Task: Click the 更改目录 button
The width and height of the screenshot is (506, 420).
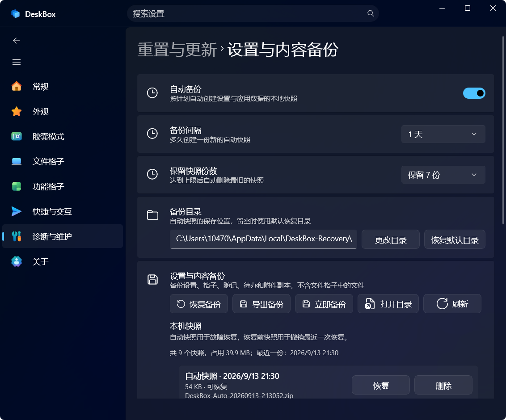Action: (391, 239)
